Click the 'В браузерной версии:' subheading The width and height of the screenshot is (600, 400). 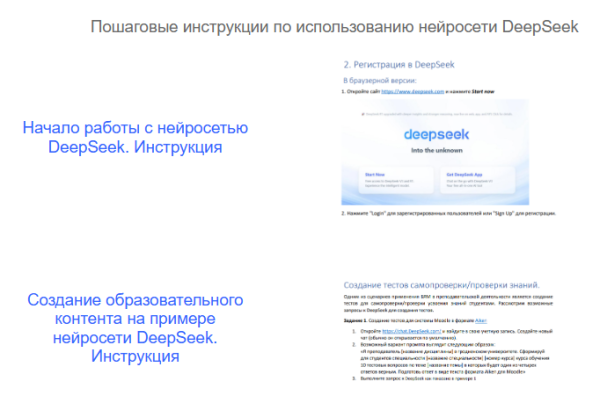click(x=379, y=79)
